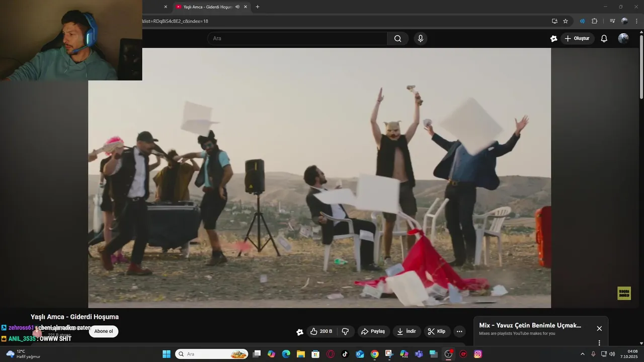
Task: Open the Chrome three-dot menu
Action: 636,21
